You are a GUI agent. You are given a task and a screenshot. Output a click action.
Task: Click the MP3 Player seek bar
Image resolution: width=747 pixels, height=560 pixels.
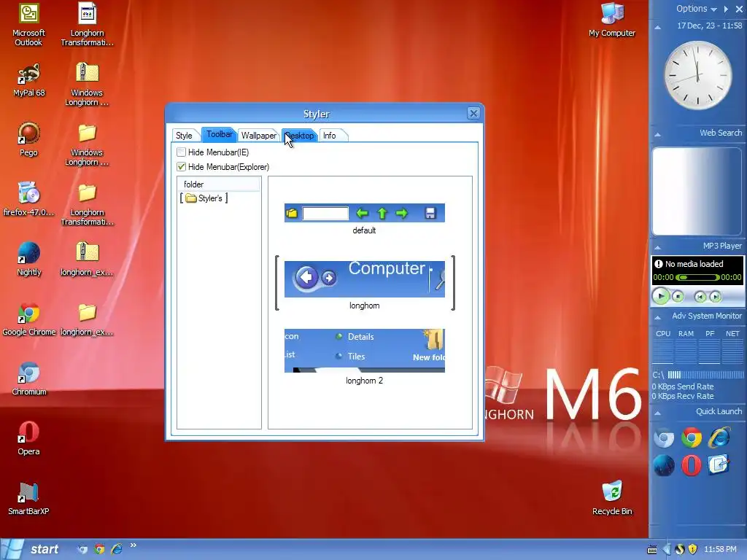pyautogui.click(x=697, y=277)
